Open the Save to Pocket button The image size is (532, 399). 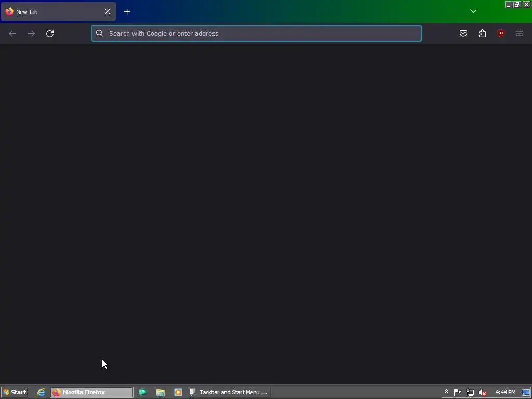pyautogui.click(x=463, y=33)
